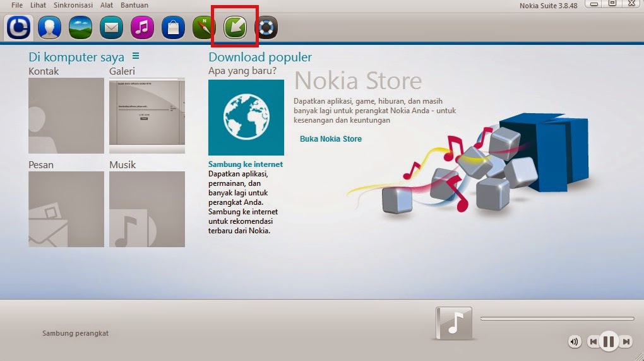644x361 pixels.
Task: Click the Sambung ke internet link
Action: 246,164
